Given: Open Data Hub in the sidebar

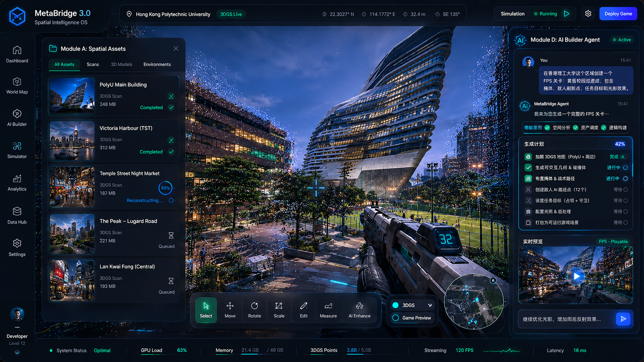Looking at the screenshot, I should [17, 215].
